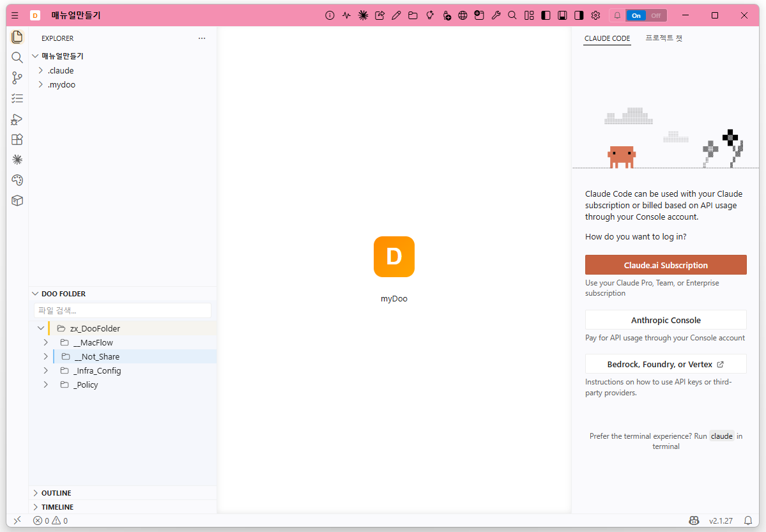Expand the _Policy folder
This screenshot has width=766, height=532.
point(46,385)
